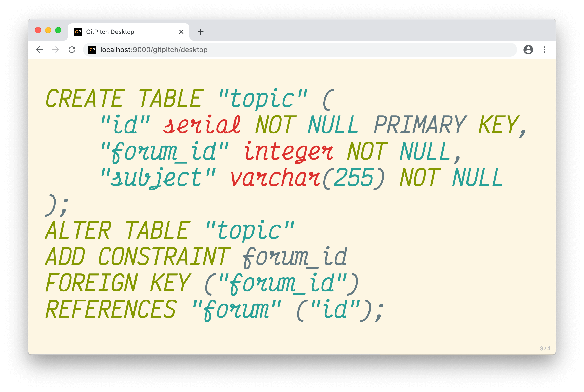The width and height of the screenshot is (584, 392).
Task: Click the CREATE keyword in the code
Action: (85, 99)
